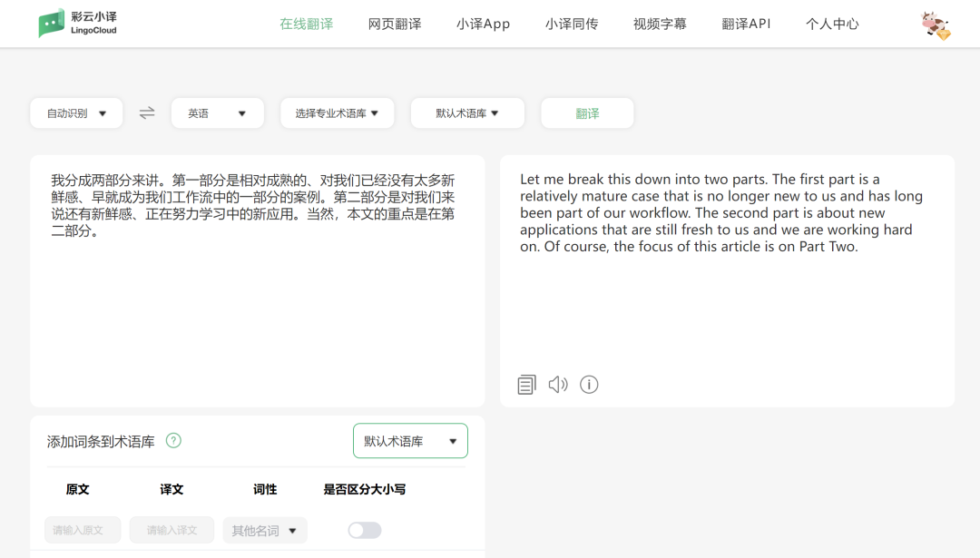Swap source and target languages
The image size is (980, 558).
(147, 113)
